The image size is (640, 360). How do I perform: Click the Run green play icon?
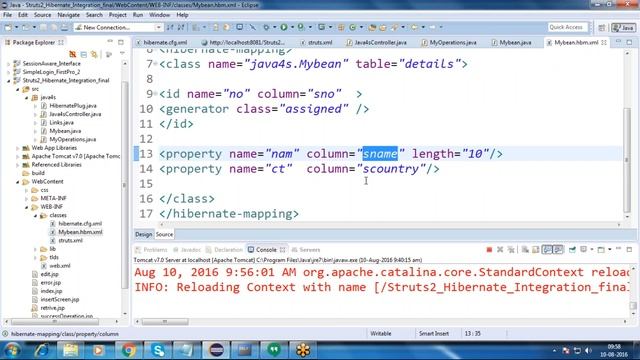[x=284, y=27]
